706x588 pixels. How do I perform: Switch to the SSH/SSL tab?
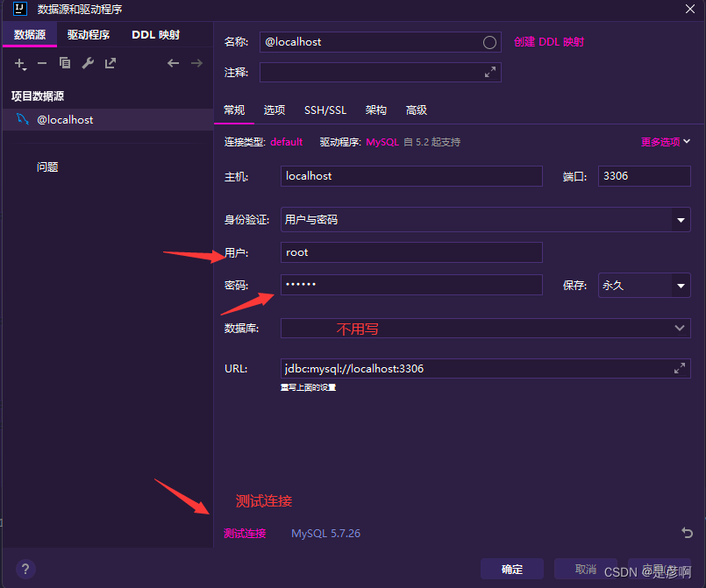tap(325, 110)
